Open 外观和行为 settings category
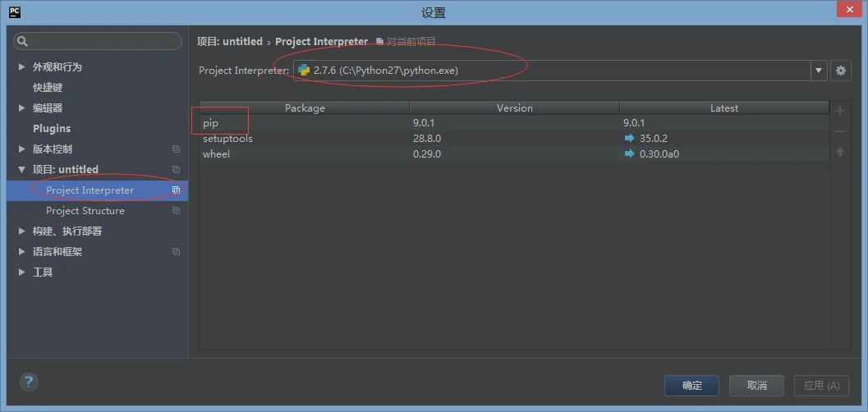Image resolution: width=868 pixels, height=412 pixels. [57, 67]
